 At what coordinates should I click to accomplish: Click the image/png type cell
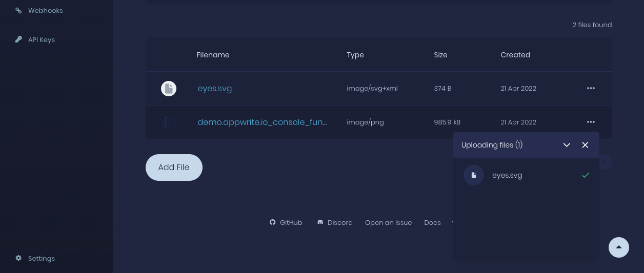click(365, 122)
